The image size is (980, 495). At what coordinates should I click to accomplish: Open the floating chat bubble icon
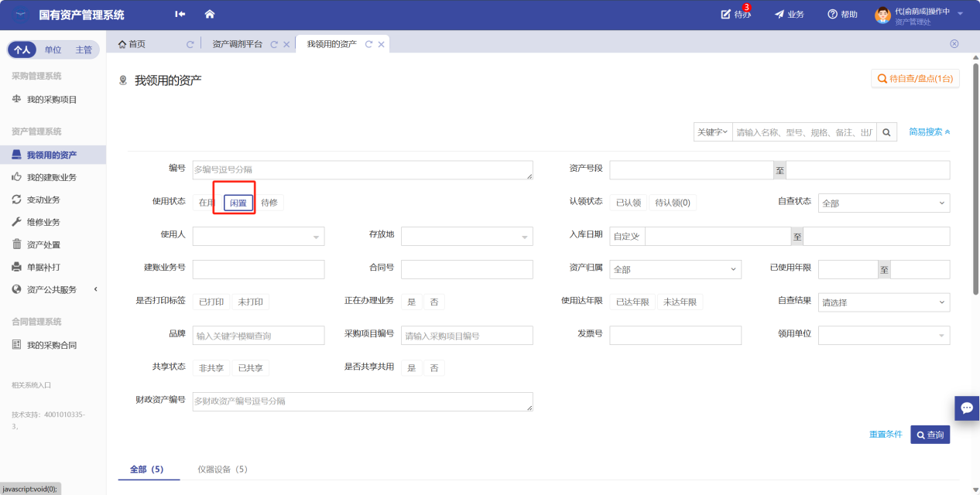pyautogui.click(x=967, y=408)
